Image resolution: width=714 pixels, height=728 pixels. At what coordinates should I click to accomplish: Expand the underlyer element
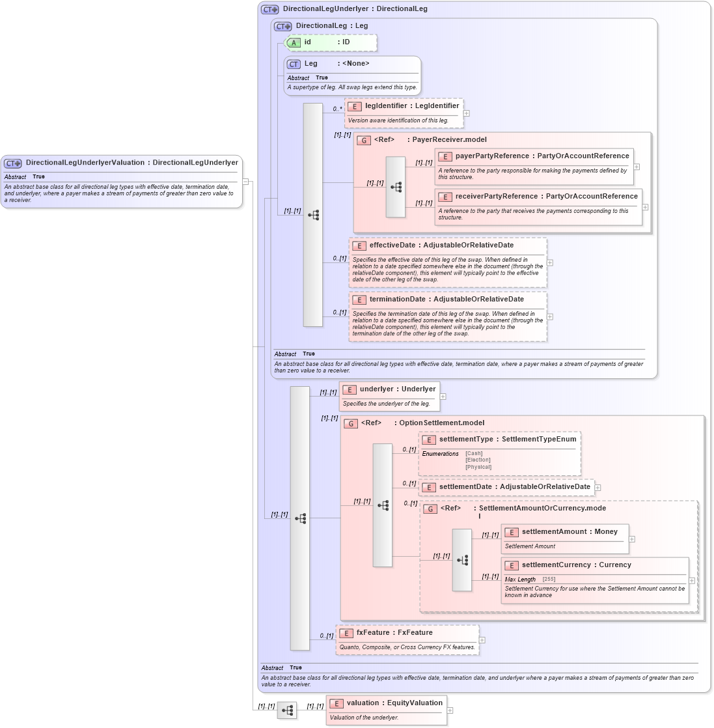point(443,397)
